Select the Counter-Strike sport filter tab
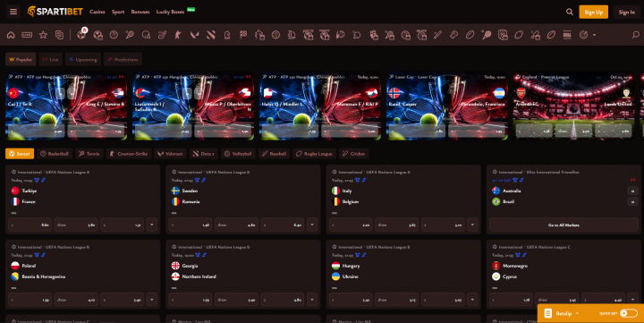 coord(129,154)
